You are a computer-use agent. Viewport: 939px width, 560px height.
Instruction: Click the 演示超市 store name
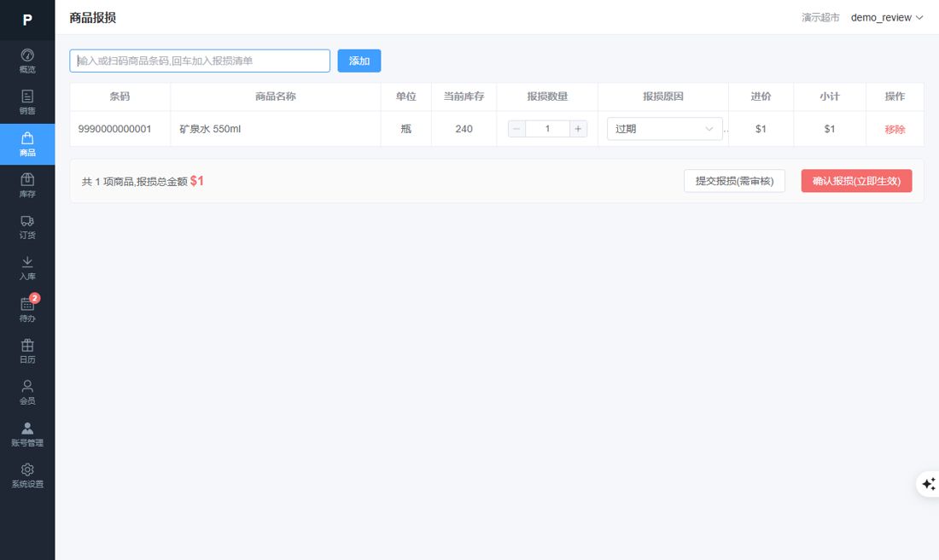point(820,17)
